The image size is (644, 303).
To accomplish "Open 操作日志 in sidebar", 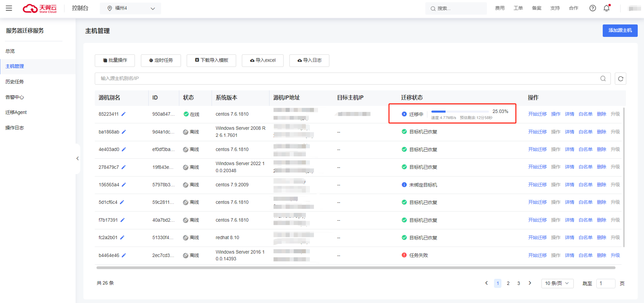I will [x=15, y=128].
